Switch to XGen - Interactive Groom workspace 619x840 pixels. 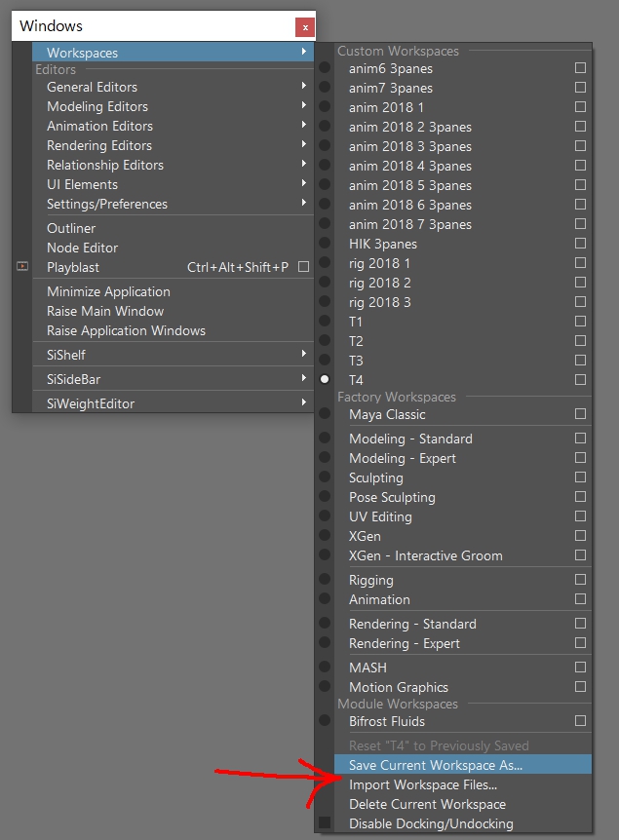click(x=426, y=556)
